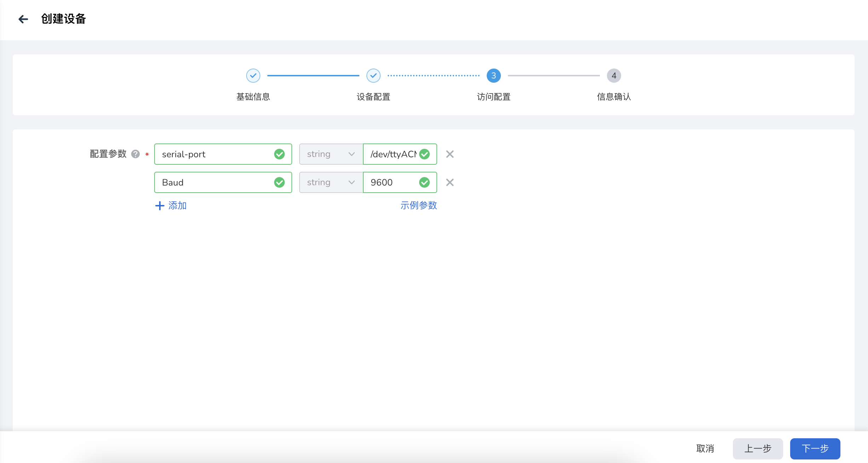Click the back arrow beside 创建设备
Image resolution: width=868 pixels, height=463 pixels.
pyautogui.click(x=24, y=19)
